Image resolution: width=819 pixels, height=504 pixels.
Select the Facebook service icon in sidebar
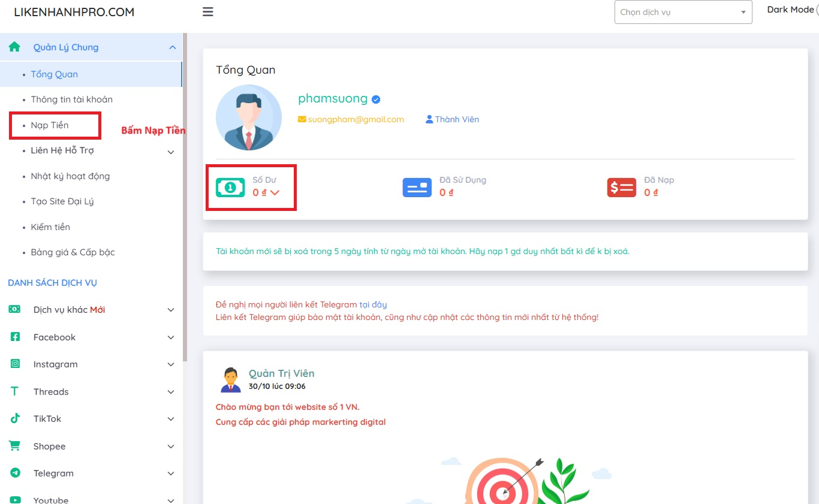(14, 337)
